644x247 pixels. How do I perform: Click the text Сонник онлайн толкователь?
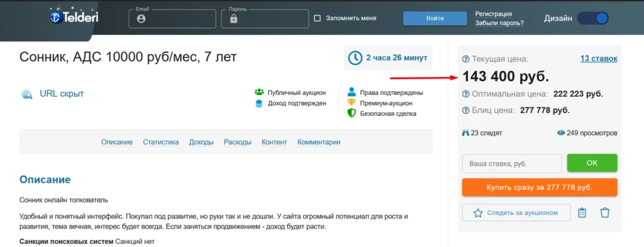pyautogui.click(x=64, y=200)
